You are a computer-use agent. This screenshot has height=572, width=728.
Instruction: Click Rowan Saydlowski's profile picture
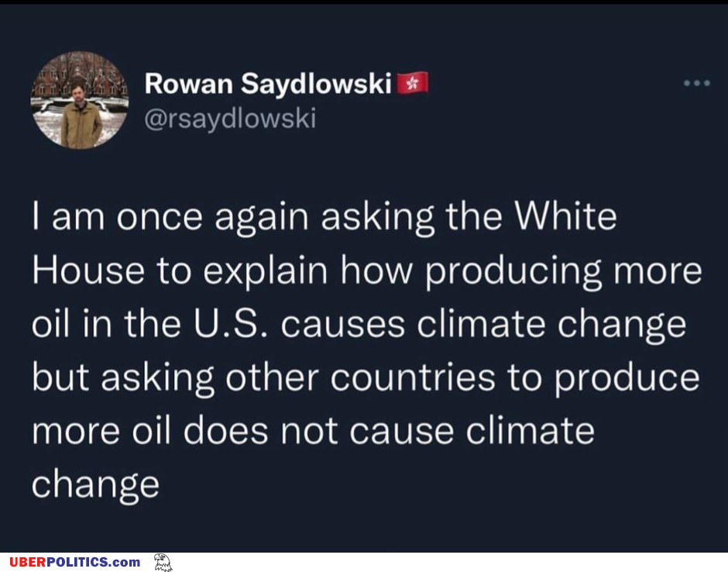pos(80,100)
